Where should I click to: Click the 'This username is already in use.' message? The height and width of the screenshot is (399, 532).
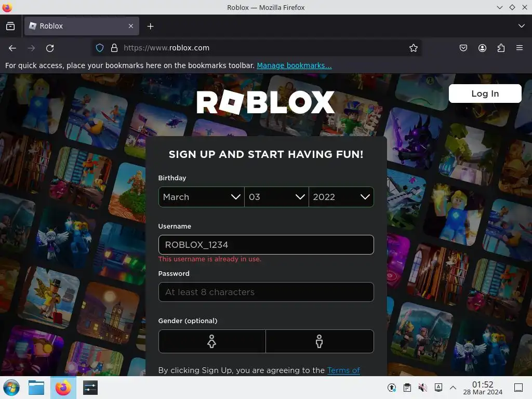(210, 259)
